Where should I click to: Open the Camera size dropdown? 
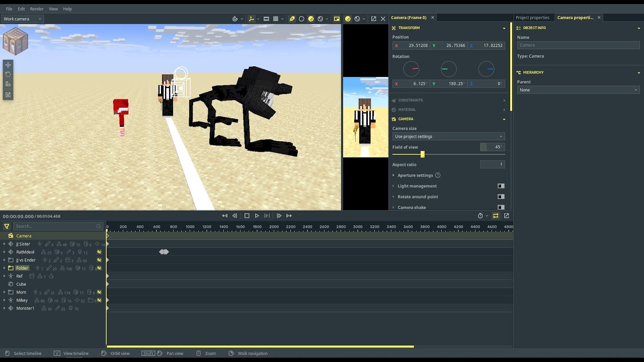448,136
